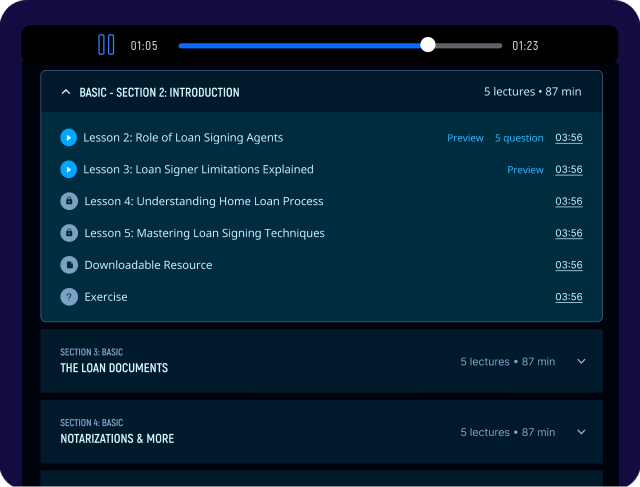Open Preview link for Lesson 3

(525, 170)
